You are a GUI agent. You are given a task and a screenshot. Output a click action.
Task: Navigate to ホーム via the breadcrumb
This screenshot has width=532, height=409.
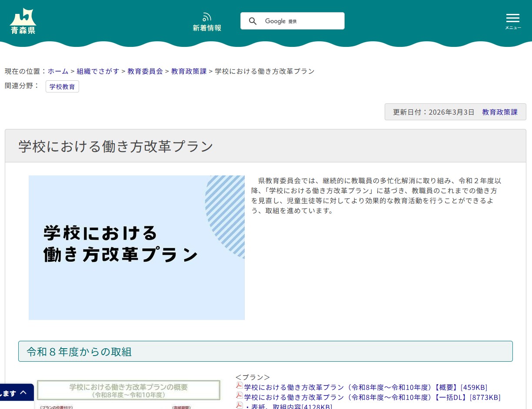[x=58, y=71]
